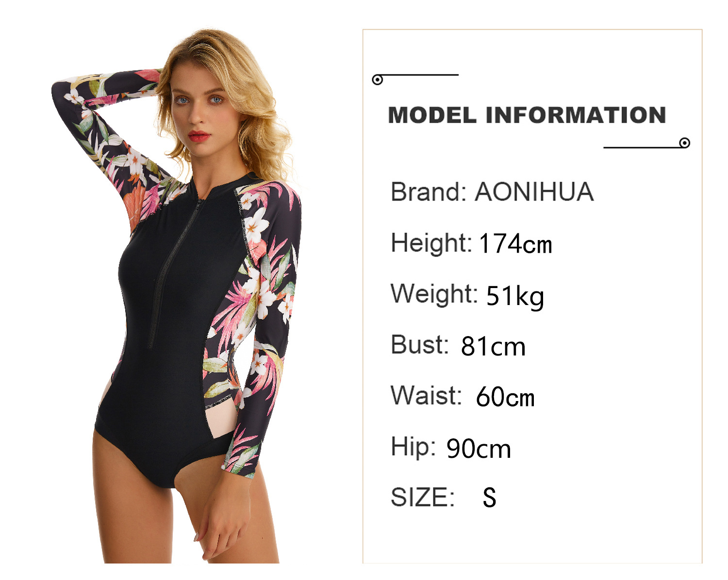
Task: Select the Brand: AONIHUA text
Action: (492, 192)
